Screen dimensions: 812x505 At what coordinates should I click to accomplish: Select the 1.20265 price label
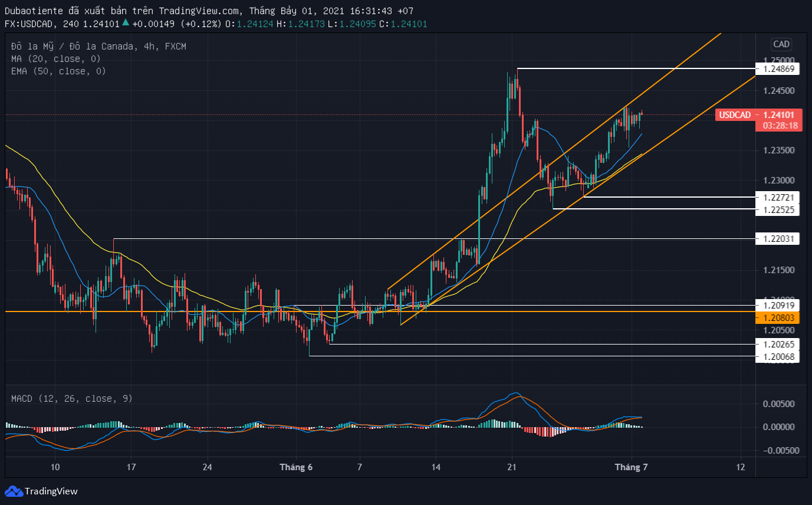point(777,345)
